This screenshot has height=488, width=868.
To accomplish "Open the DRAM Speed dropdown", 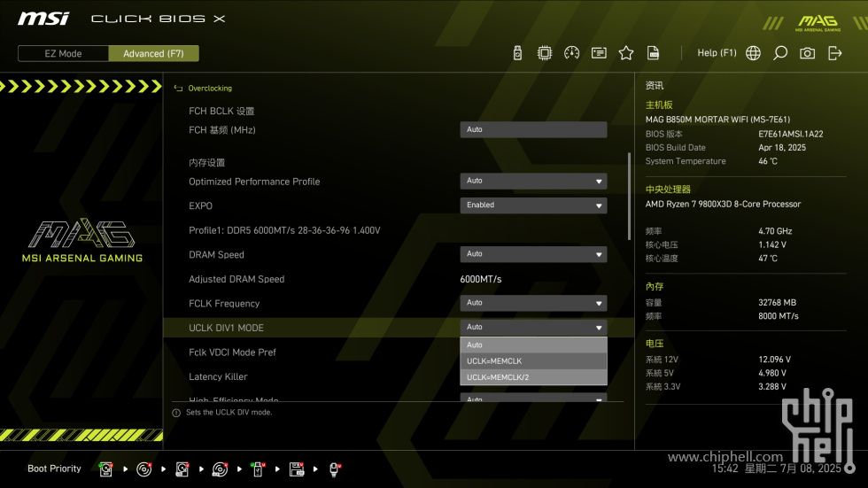I will click(533, 254).
